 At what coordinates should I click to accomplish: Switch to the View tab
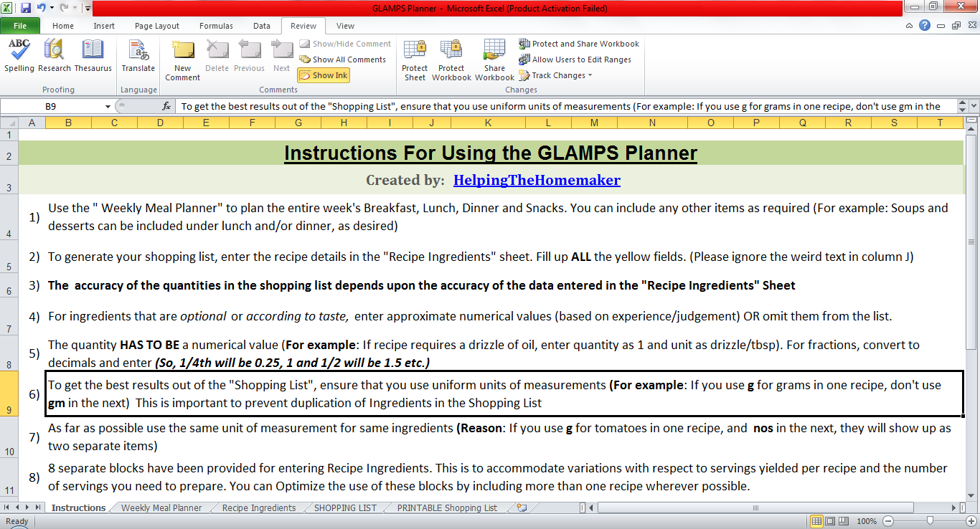tap(345, 26)
